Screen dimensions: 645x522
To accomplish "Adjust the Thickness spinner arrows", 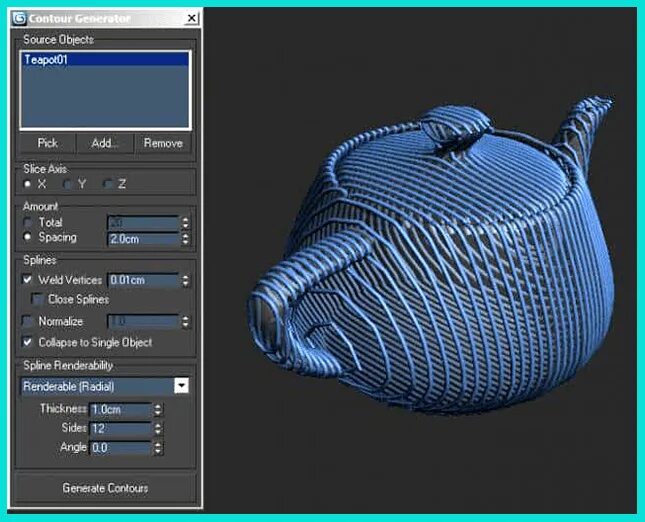I will [158, 410].
